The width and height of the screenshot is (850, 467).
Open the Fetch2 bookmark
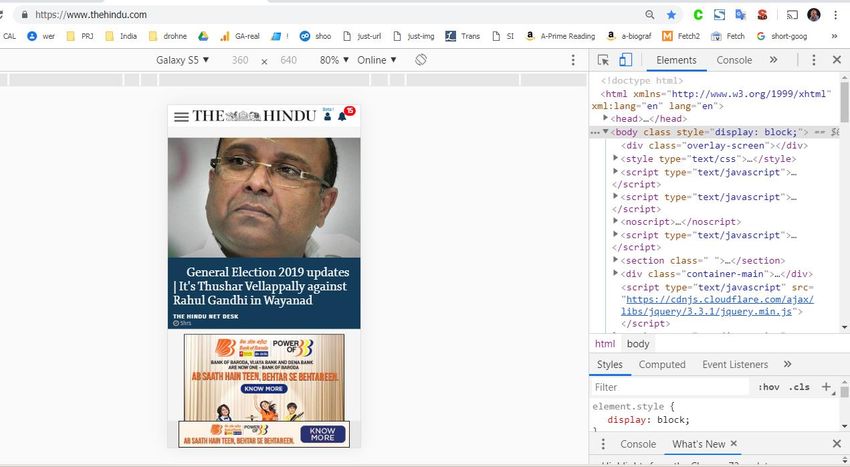coord(681,36)
